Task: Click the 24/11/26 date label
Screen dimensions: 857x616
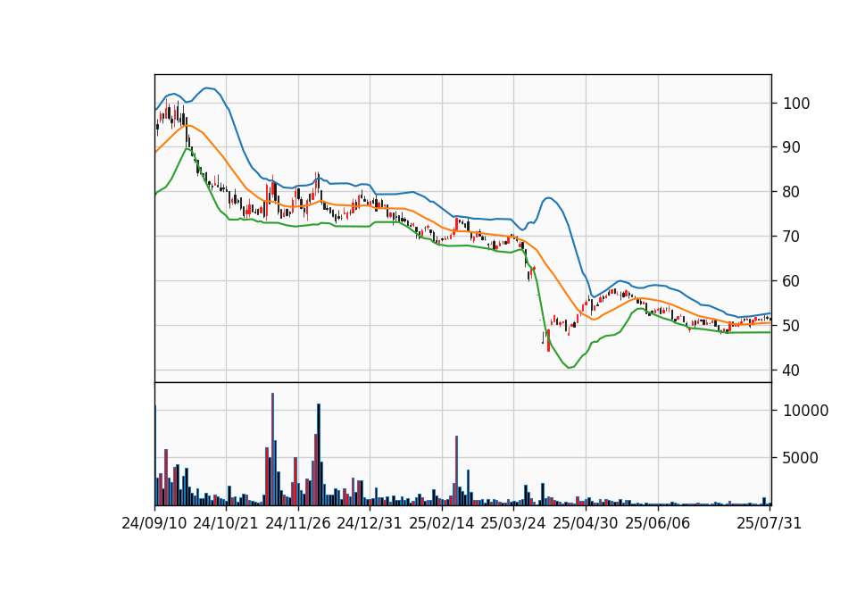Action: tap(298, 524)
